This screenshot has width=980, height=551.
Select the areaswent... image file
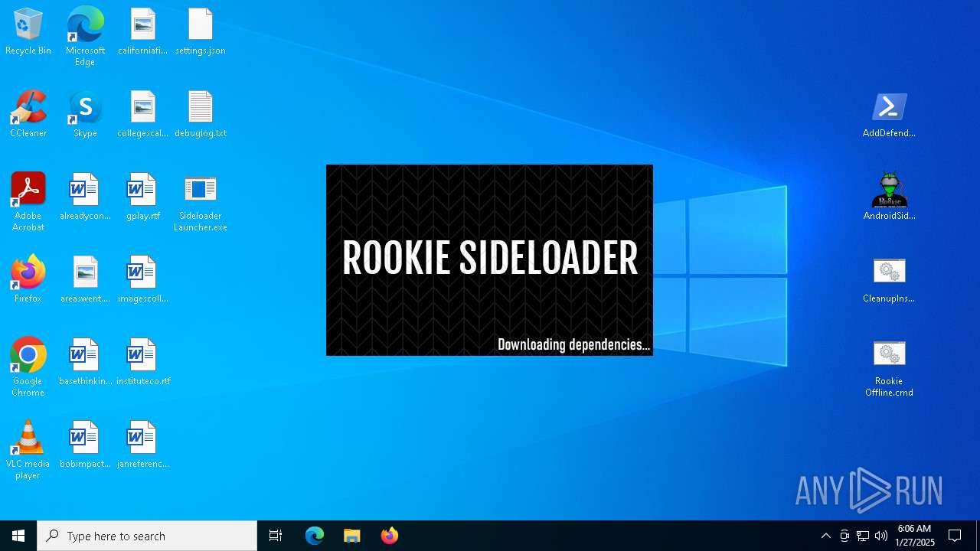pos(85,280)
